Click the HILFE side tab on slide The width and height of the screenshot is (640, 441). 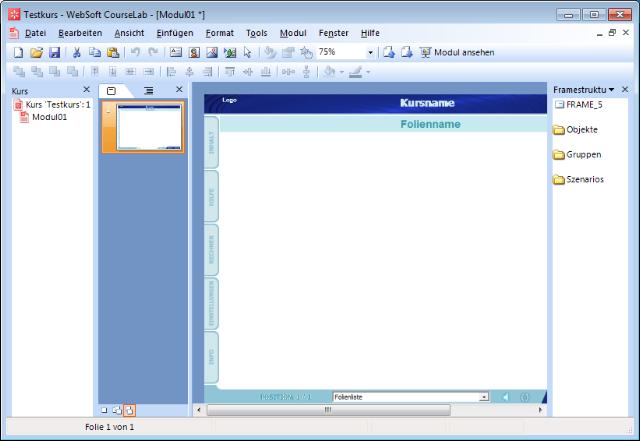(x=211, y=196)
